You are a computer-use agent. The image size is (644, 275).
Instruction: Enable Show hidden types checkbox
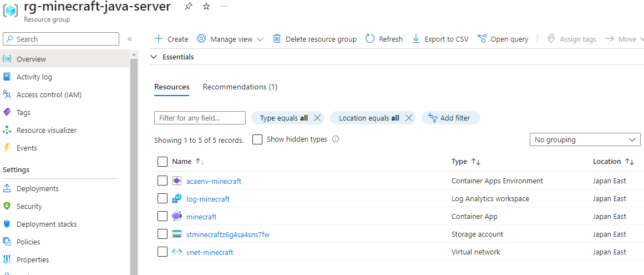[x=257, y=139]
